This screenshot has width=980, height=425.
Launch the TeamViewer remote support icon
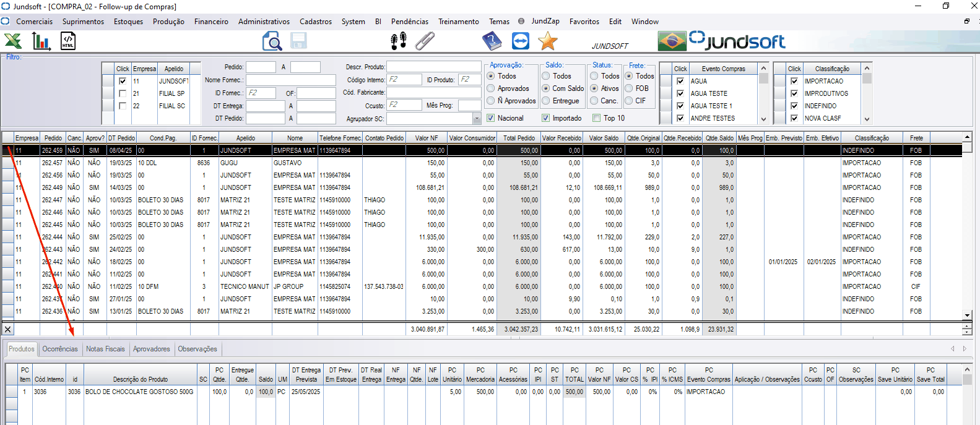pyautogui.click(x=521, y=41)
